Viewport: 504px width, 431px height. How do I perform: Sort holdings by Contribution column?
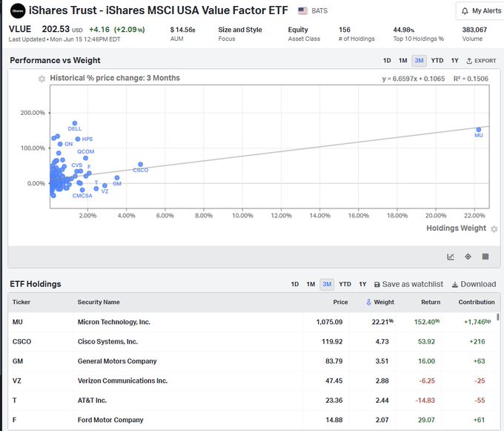[477, 302]
